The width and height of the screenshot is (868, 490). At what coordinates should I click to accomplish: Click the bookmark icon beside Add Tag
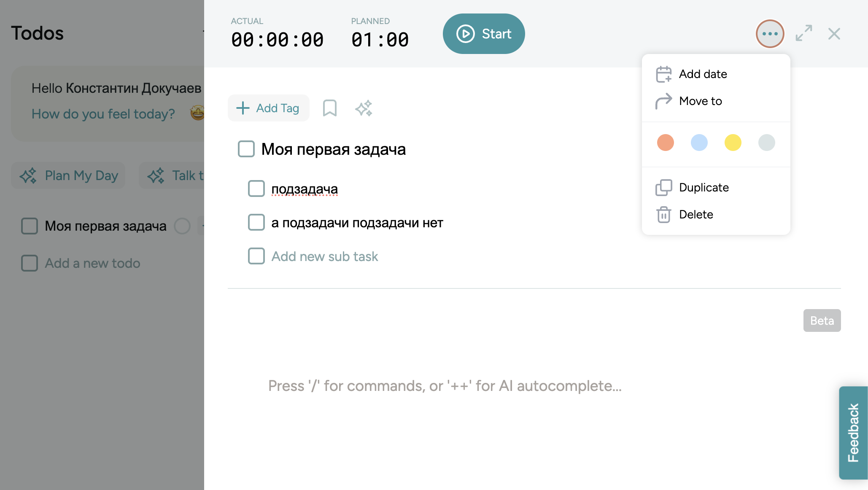[x=329, y=108]
